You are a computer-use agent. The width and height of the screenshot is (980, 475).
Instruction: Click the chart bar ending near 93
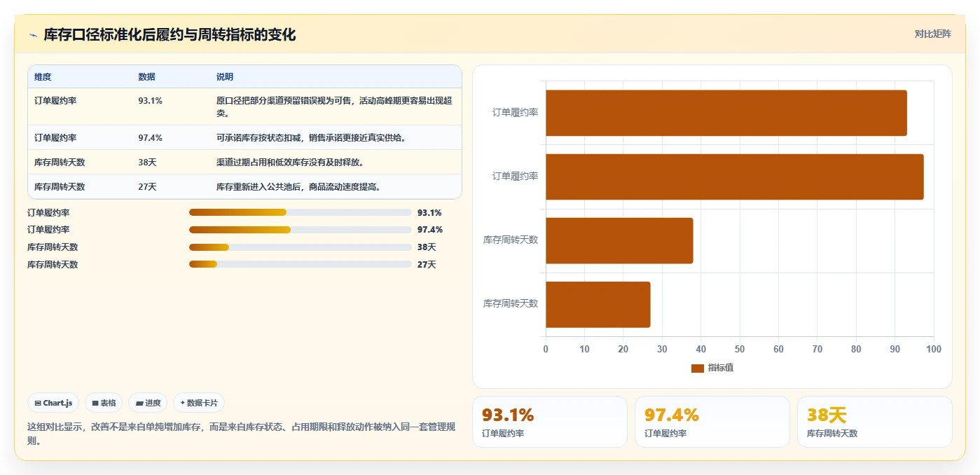(x=726, y=113)
